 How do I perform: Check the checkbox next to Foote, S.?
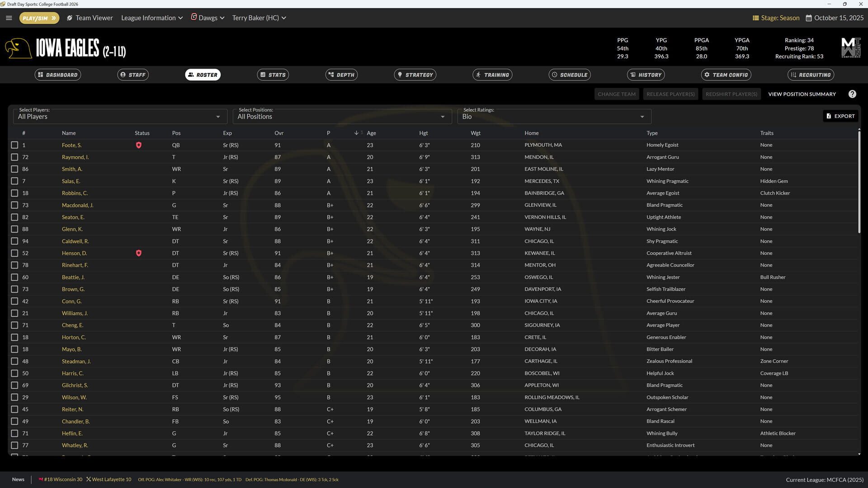click(15, 145)
